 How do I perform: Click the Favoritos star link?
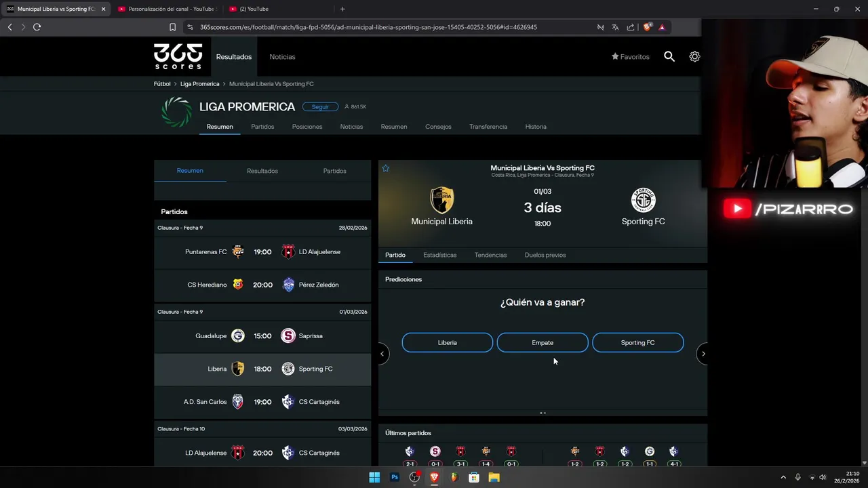[631, 57]
